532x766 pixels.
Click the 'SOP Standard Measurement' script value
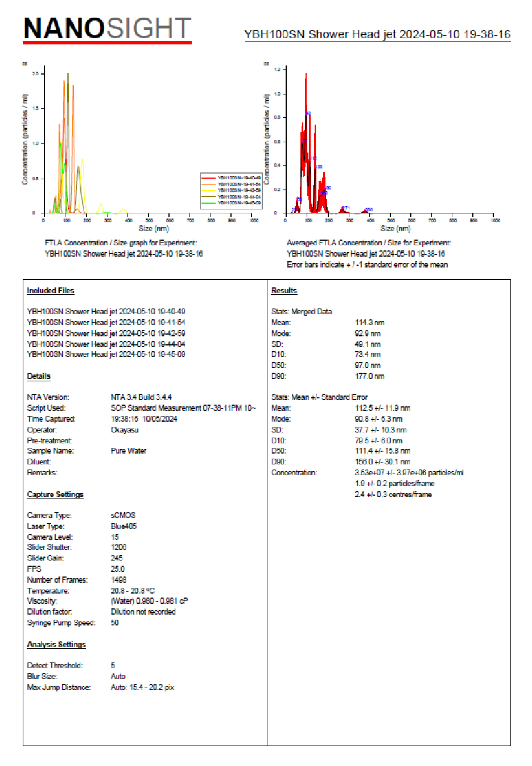(183, 408)
